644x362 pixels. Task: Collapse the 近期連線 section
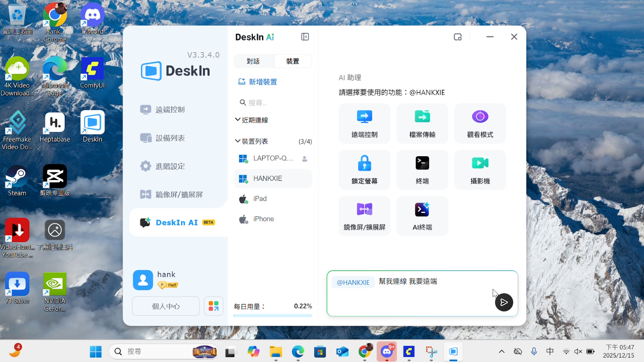[238, 120]
